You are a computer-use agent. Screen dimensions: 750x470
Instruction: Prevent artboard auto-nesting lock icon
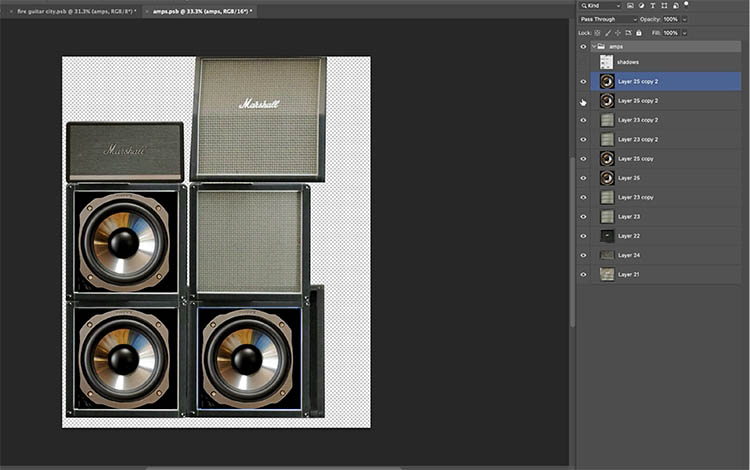[x=629, y=33]
